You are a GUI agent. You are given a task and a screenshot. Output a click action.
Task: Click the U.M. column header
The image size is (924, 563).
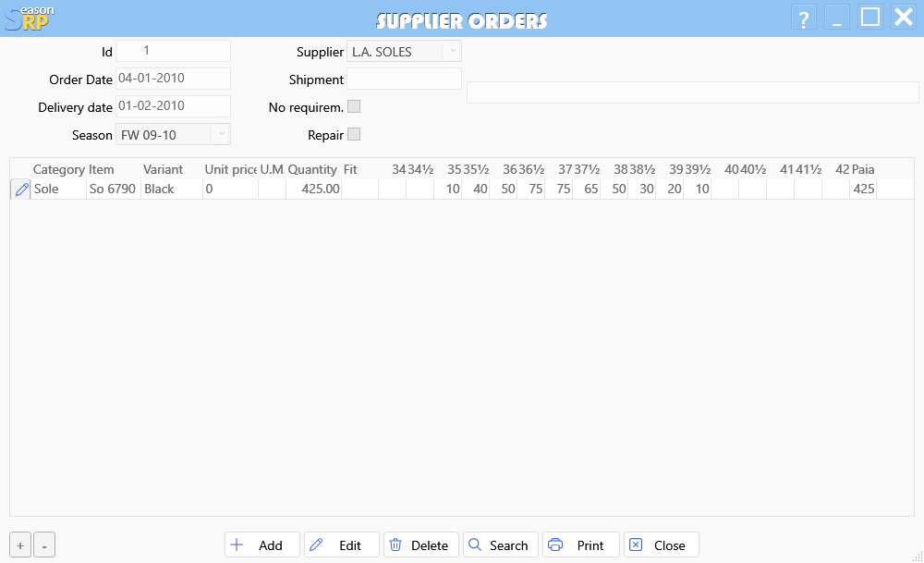click(273, 170)
